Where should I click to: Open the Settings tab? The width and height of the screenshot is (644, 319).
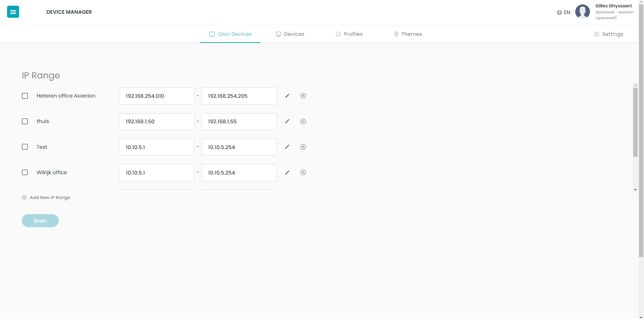608,34
